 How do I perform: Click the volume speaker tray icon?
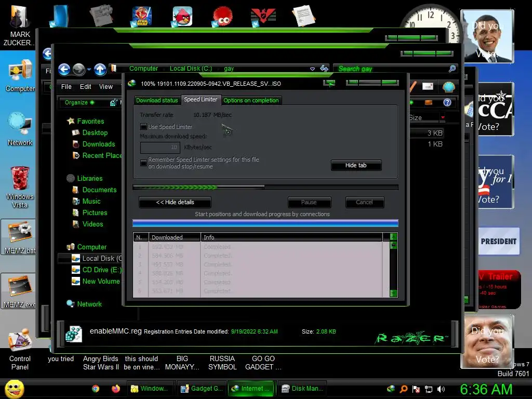(x=441, y=389)
